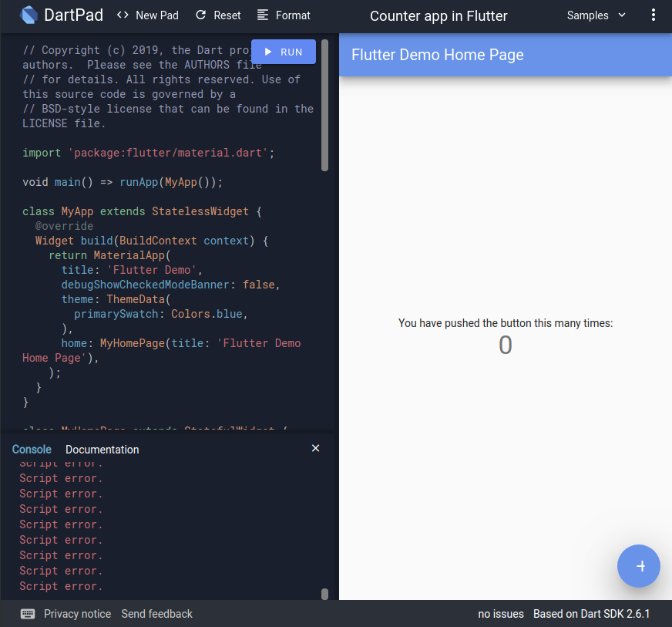Open the three-dot overflow menu
Image resolution: width=672 pixels, height=627 pixels.
tap(654, 15)
